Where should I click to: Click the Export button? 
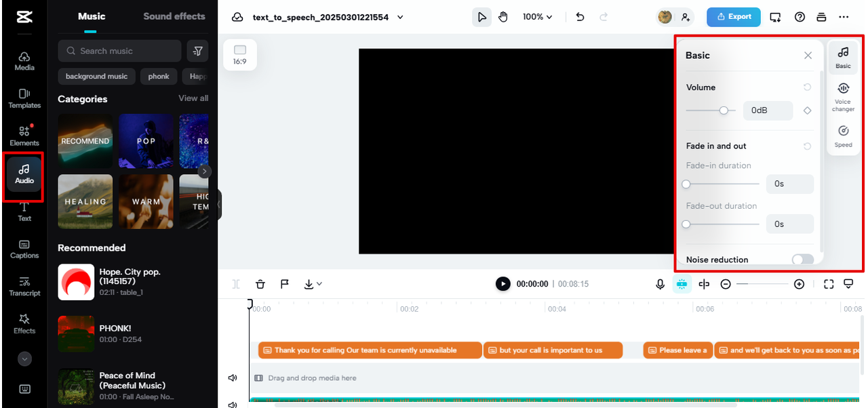click(x=733, y=17)
